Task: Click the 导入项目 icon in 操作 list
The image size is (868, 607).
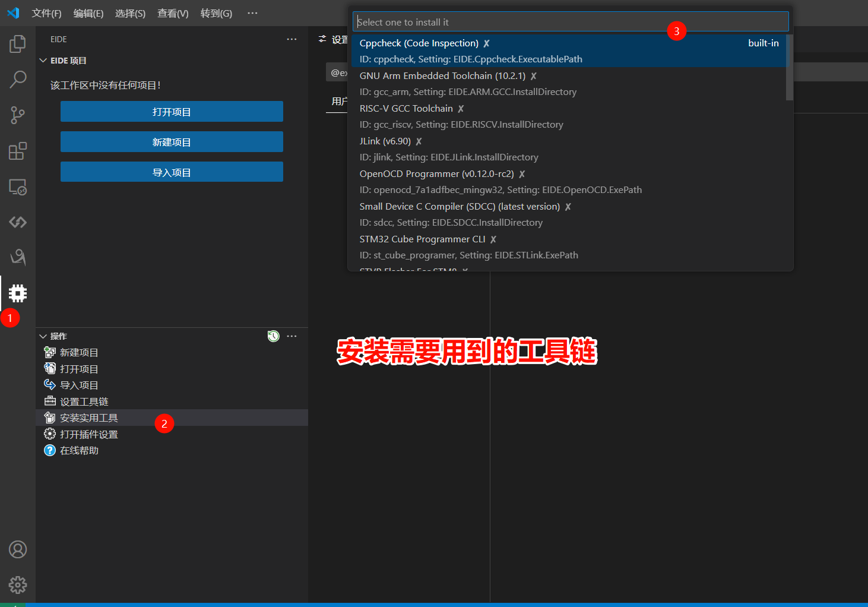Action: tap(50, 385)
